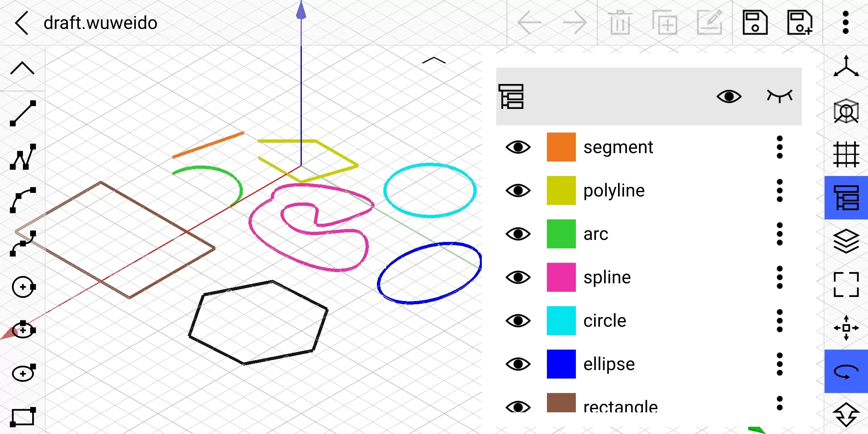The image size is (868, 434).
Task: Hide the spline layer
Action: (517, 277)
